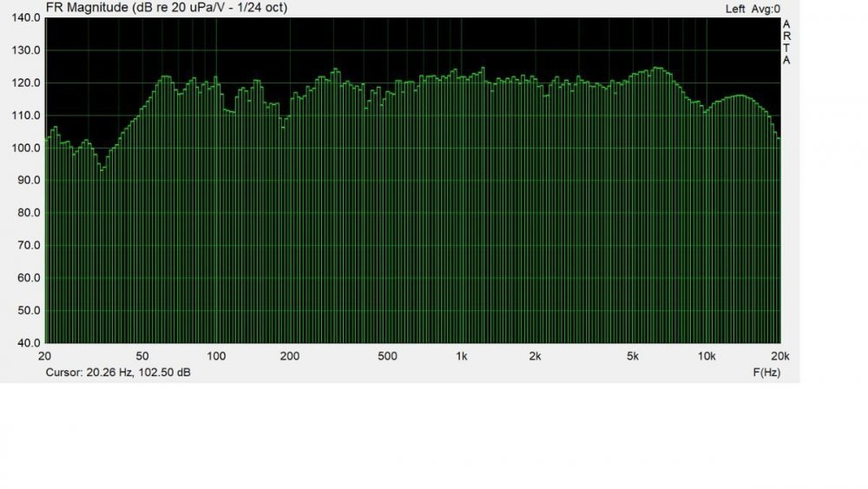Click the 2k frequency axis label

click(x=536, y=356)
